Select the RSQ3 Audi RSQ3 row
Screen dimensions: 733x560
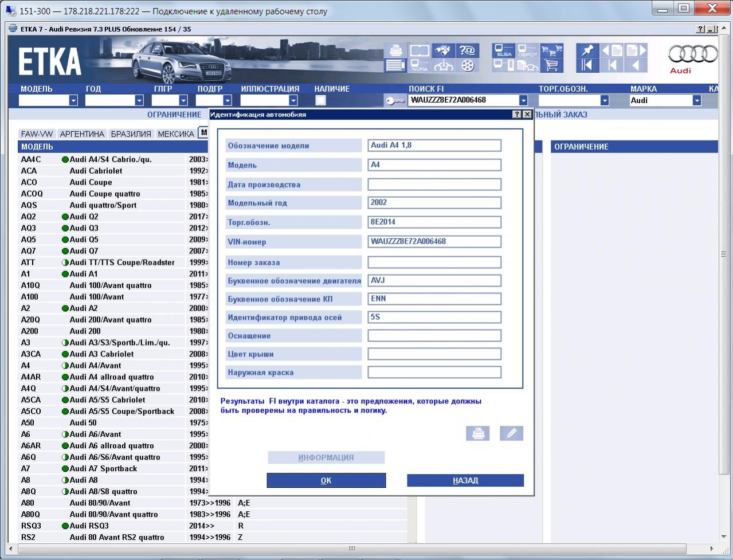coord(213,526)
